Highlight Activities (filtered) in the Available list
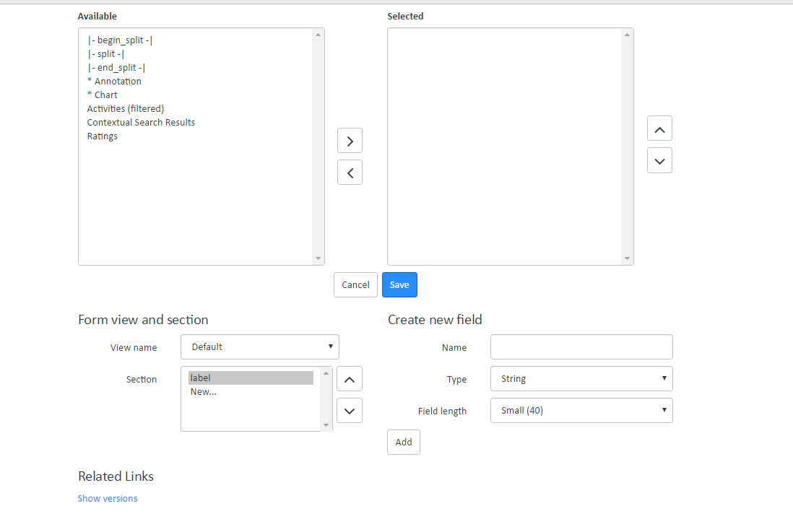This screenshot has width=793, height=532. (x=125, y=108)
